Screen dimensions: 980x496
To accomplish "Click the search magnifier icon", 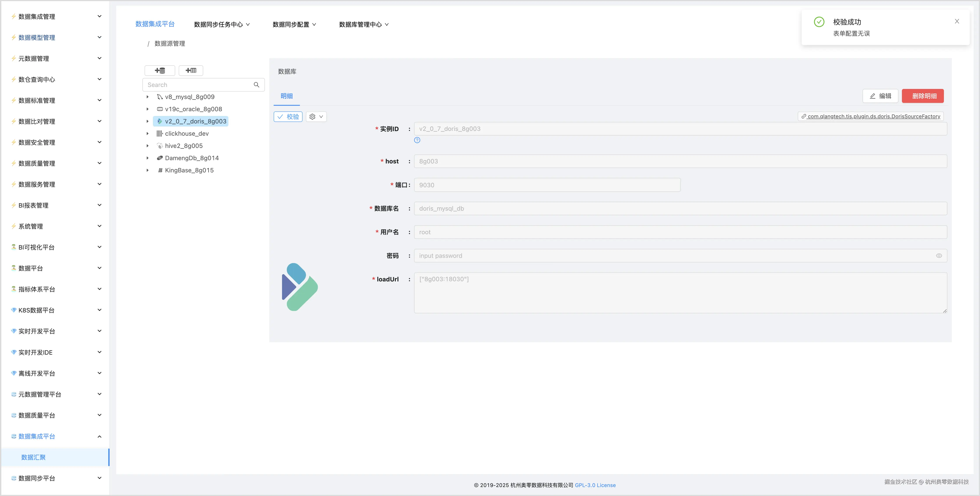I will [256, 85].
